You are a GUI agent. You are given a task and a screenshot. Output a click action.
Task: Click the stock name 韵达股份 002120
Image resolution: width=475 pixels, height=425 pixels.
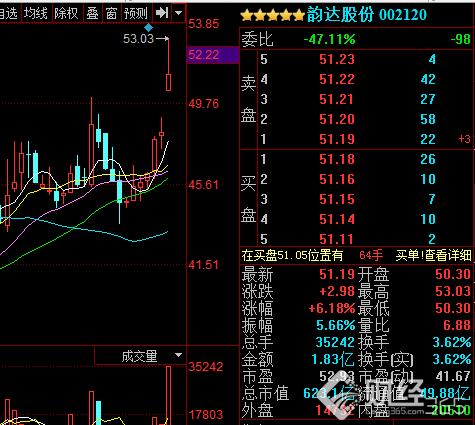(x=367, y=15)
